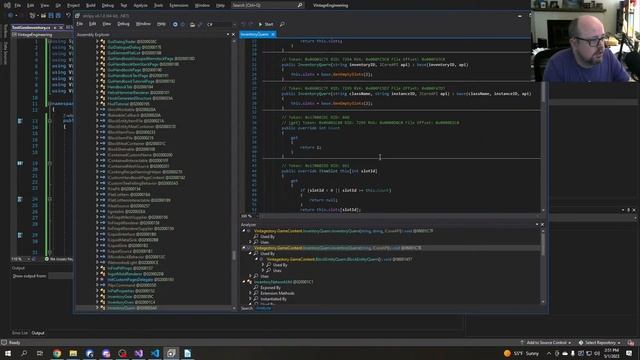Close the Assembly Explorer panel
This screenshot has width=640, height=360.
[233, 35]
